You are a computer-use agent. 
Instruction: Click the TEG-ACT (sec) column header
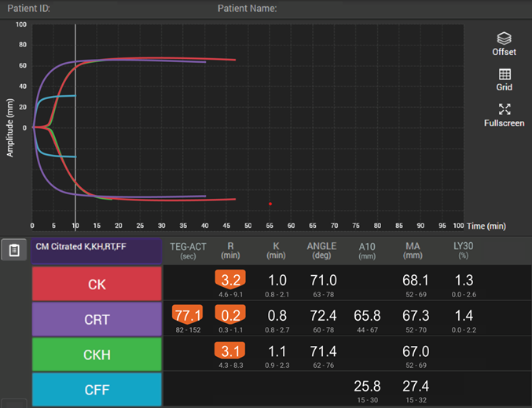coord(188,251)
